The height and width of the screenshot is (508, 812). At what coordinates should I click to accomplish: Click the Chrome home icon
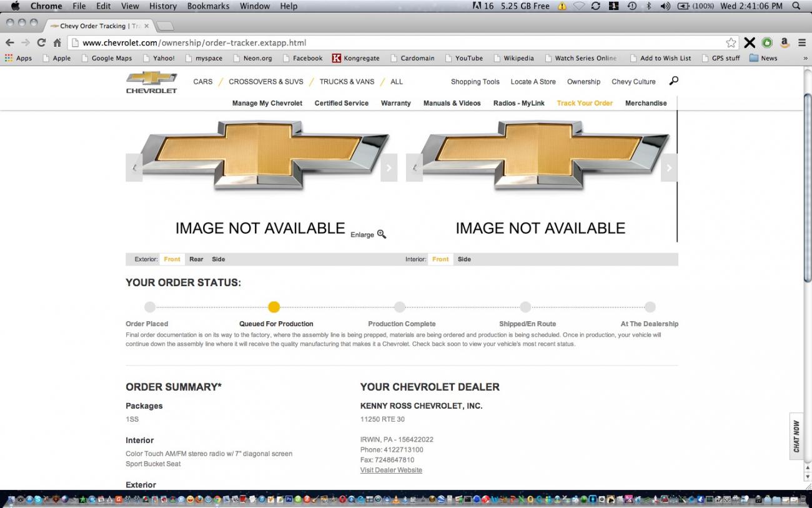tap(56, 42)
